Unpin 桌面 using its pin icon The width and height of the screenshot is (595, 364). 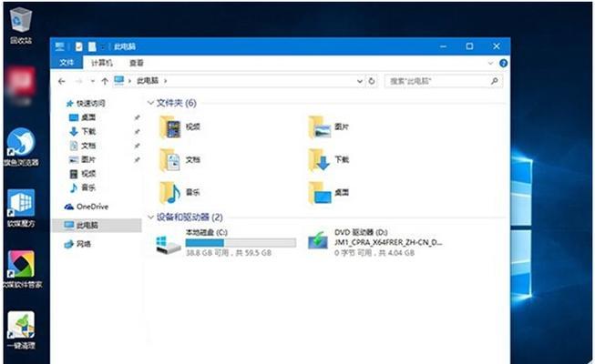[x=137, y=117]
